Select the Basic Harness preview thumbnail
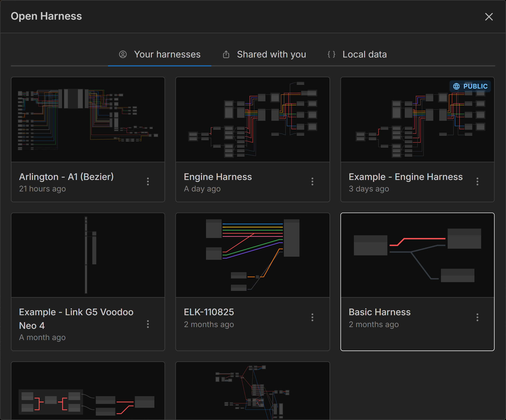The image size is (506, 420). click(x=417, y=255)
